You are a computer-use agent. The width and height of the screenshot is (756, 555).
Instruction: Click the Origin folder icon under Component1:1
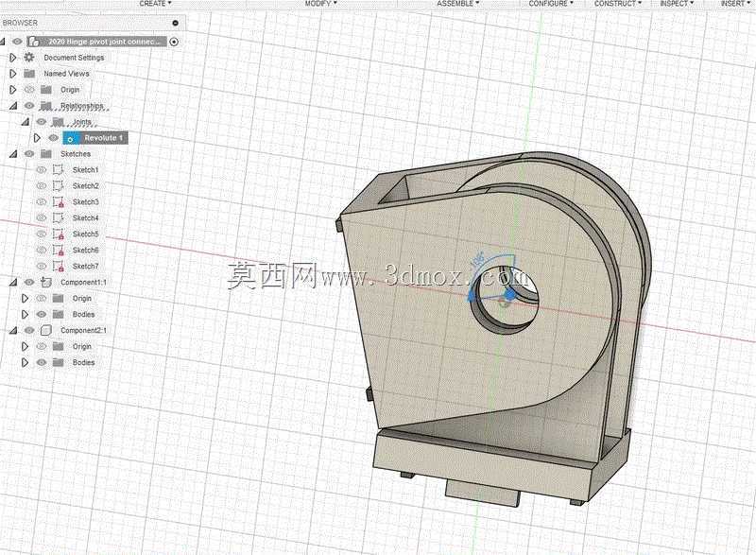click(x=58, y=299)
